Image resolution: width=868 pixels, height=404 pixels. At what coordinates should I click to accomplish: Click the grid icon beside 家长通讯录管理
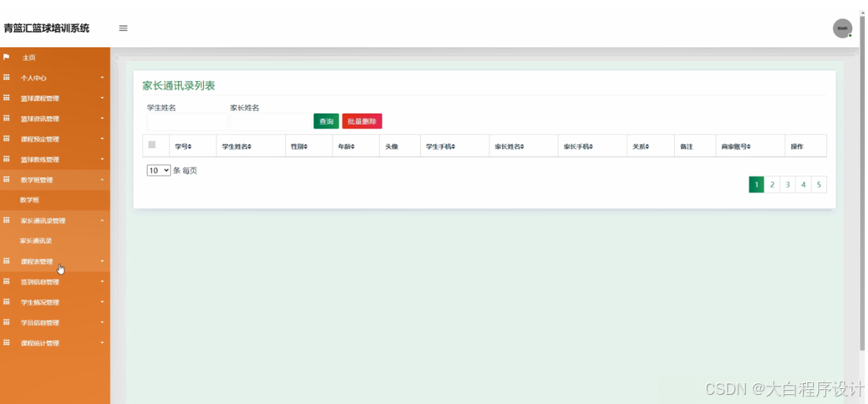(7, 220)
